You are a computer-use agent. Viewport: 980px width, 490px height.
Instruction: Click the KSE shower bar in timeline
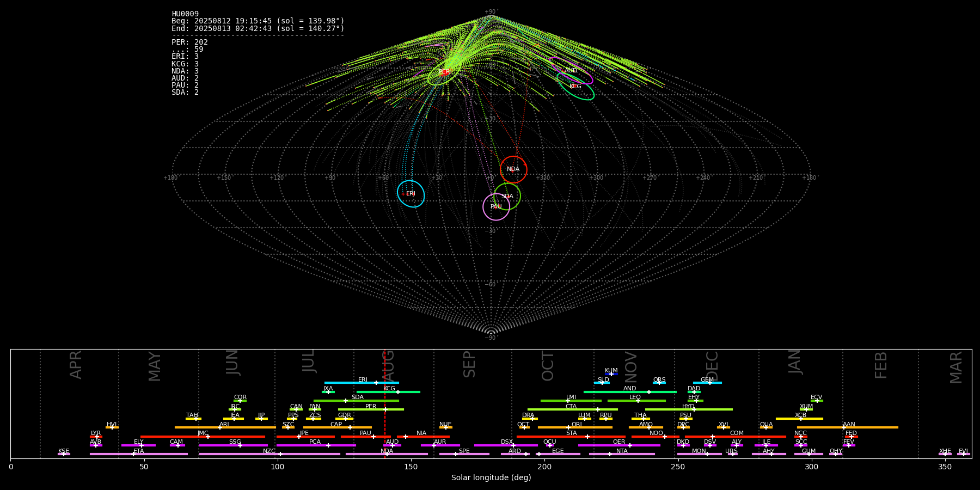point(64,454)
